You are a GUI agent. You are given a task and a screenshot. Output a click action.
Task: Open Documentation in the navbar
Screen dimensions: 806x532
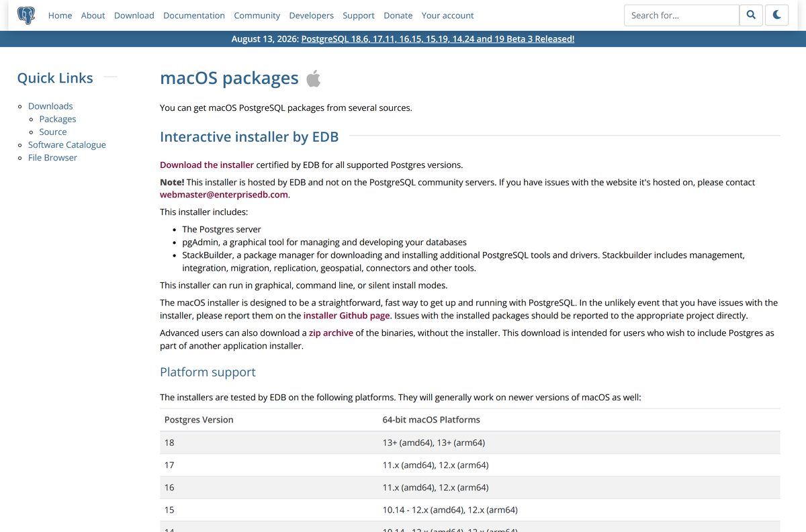tap(194, 15)
